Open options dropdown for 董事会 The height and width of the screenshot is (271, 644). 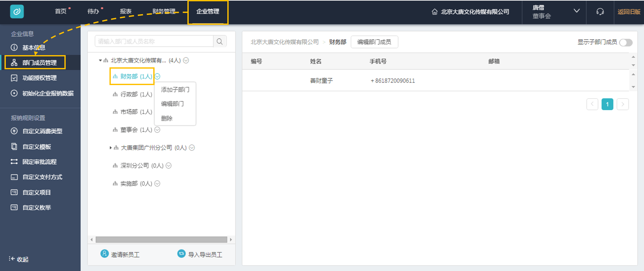(157, 130)
